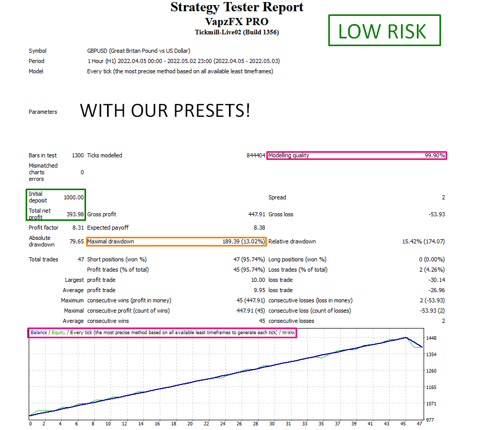Image resolution: width=504 pixels, height=430 pixels.
Task: Select the Bars in test value 1300
Action: click(x=78, y=156)
